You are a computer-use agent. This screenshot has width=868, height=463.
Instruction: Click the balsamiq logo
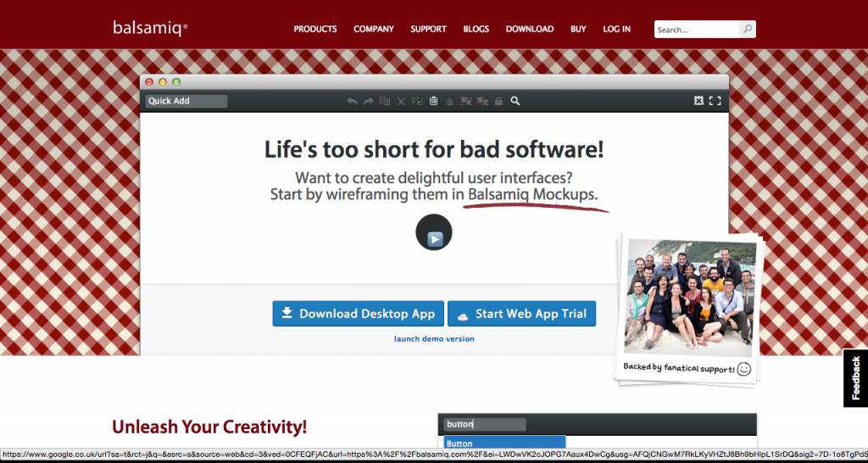tap(150, 28)
